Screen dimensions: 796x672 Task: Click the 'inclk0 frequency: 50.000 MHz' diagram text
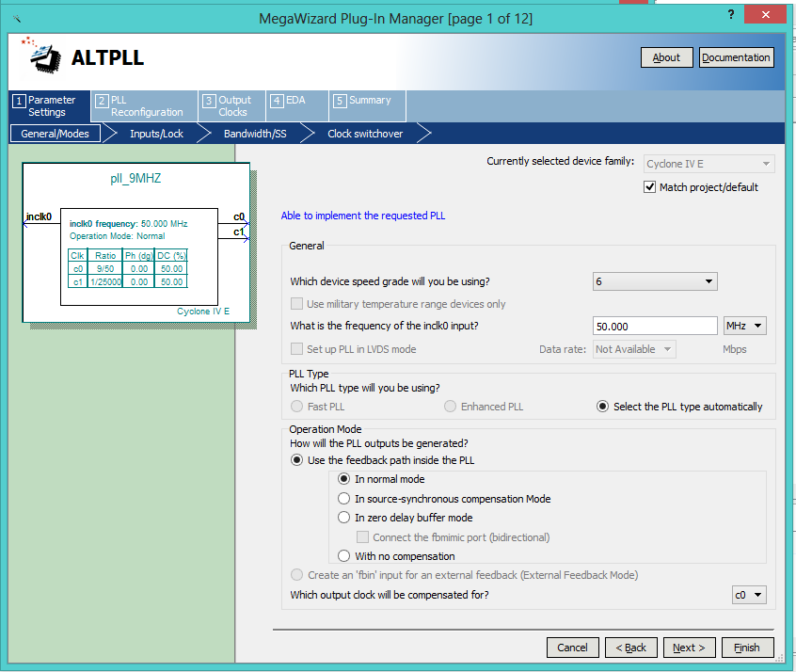pyautogui.click(x=129, y=223)
